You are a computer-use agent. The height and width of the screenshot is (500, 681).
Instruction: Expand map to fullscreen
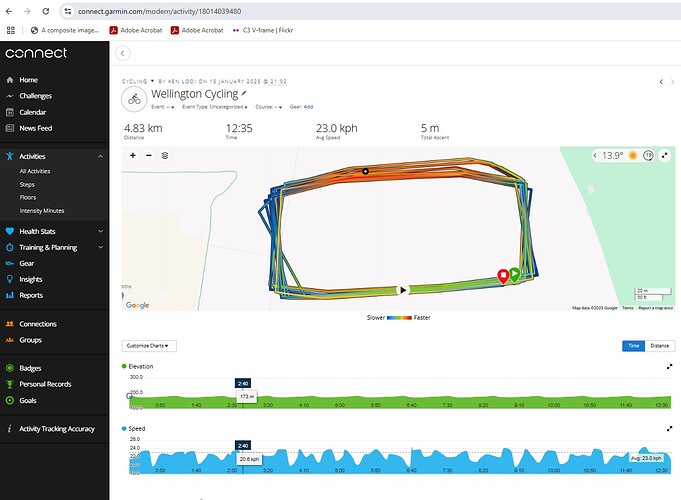664,156
